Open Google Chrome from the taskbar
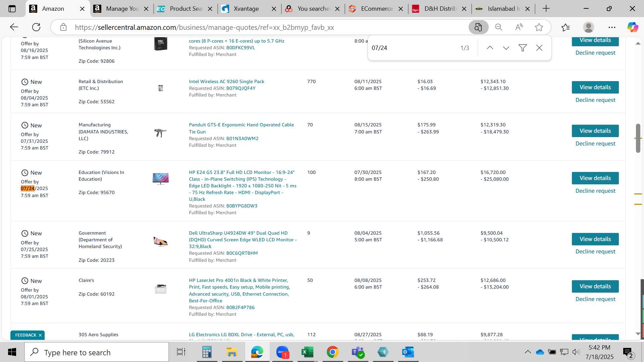The image size is (644, 362). [x=332, y=352]
